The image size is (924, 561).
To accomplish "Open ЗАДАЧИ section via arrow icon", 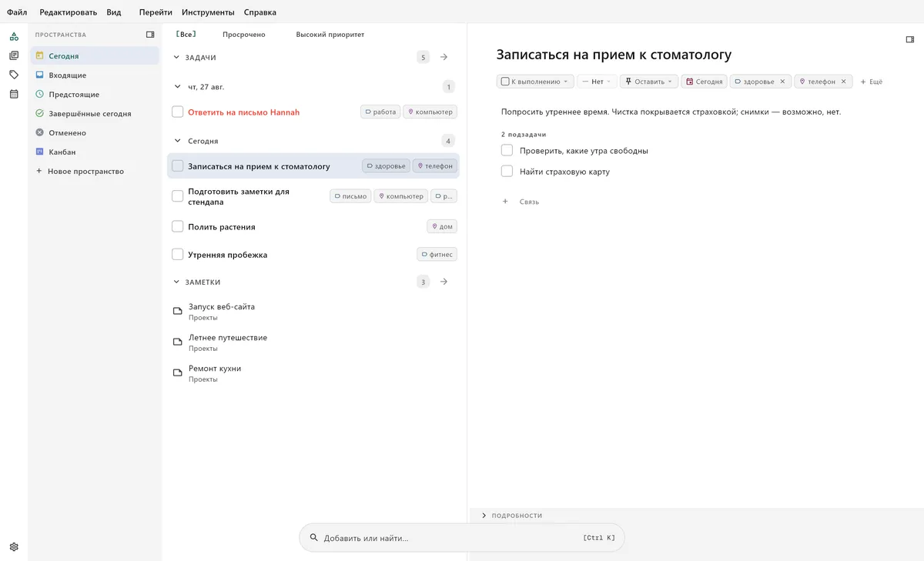I will pos(444,57).
